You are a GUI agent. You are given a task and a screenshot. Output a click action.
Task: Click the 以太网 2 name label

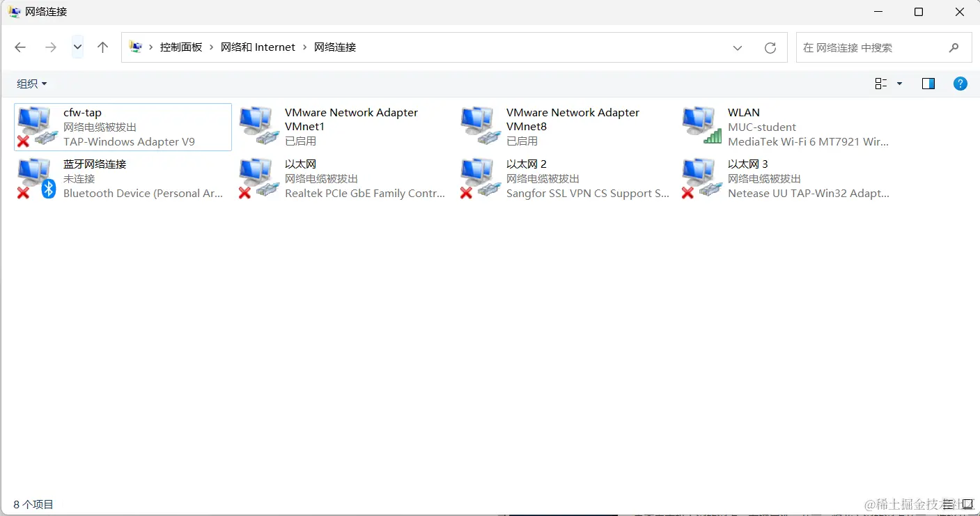[x=527, y=164]
